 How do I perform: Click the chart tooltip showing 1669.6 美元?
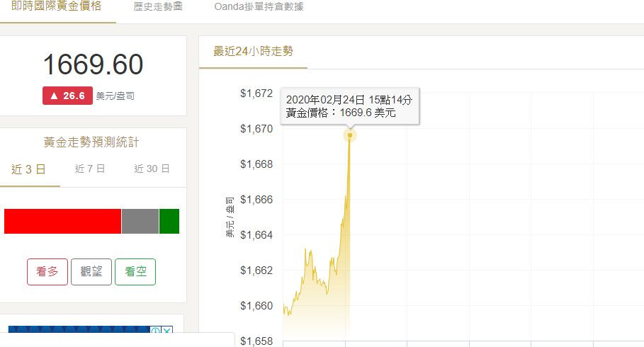(349, 106)
